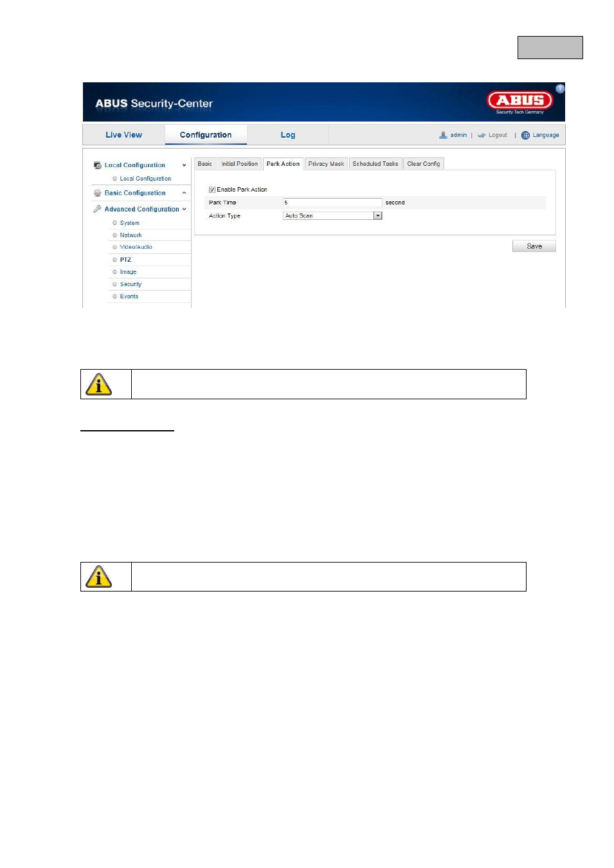Click the bullet icon beside Video/Audio
Viewport: 614px width, 868px height.
[x=114, y=247]
